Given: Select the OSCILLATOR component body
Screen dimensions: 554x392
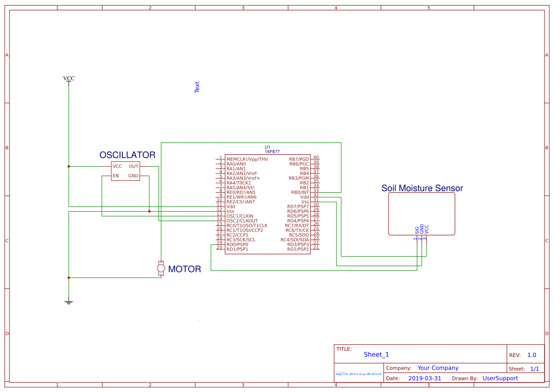Looking at the screenshot, I should [x=126, y=171].
